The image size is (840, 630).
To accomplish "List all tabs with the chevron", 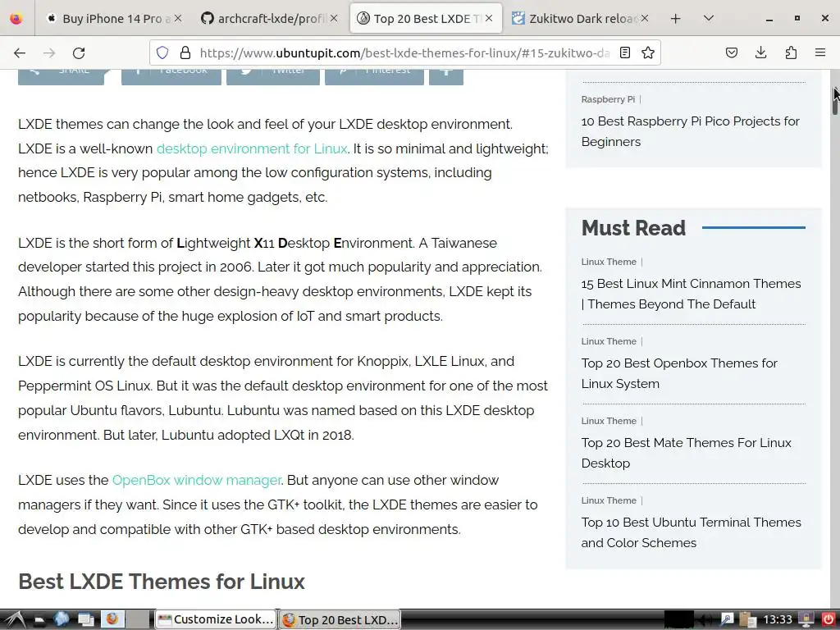I will pos(708,19).
